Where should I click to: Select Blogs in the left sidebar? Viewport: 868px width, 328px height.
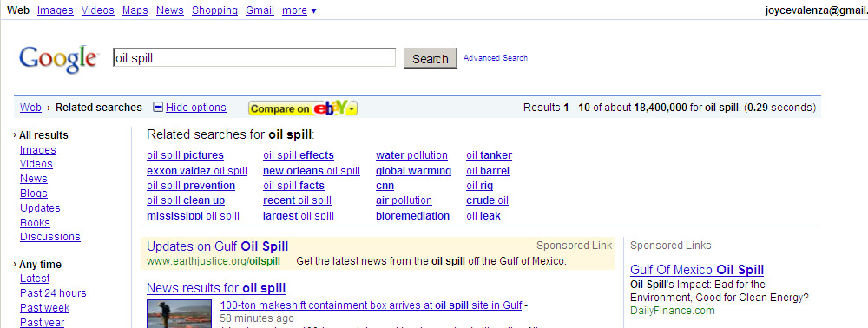pyautogui.click(x=34, y=194)
